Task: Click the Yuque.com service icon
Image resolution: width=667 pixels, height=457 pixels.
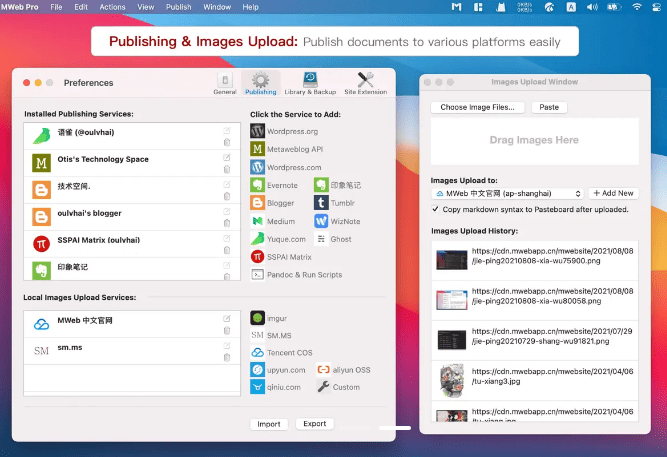Action: click(x=257, y=239)
